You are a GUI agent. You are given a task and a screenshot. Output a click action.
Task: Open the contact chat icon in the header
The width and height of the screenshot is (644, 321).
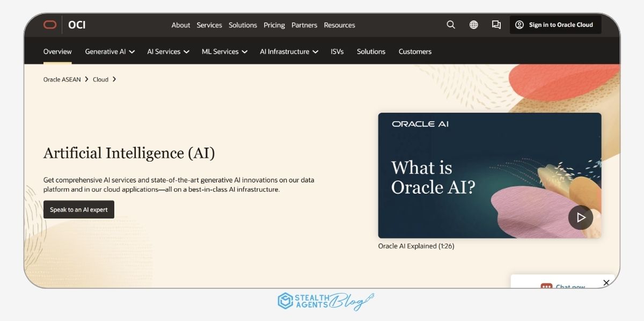(496, 25)
